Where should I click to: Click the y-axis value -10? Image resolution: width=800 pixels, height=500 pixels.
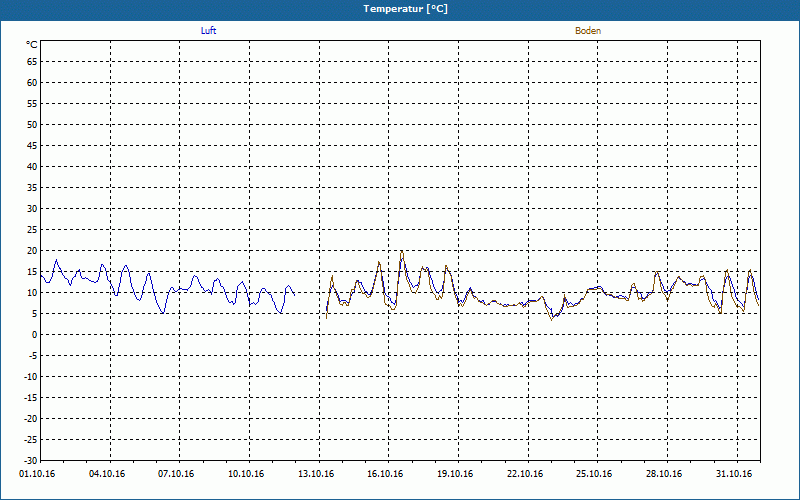[x=31, y=377]
